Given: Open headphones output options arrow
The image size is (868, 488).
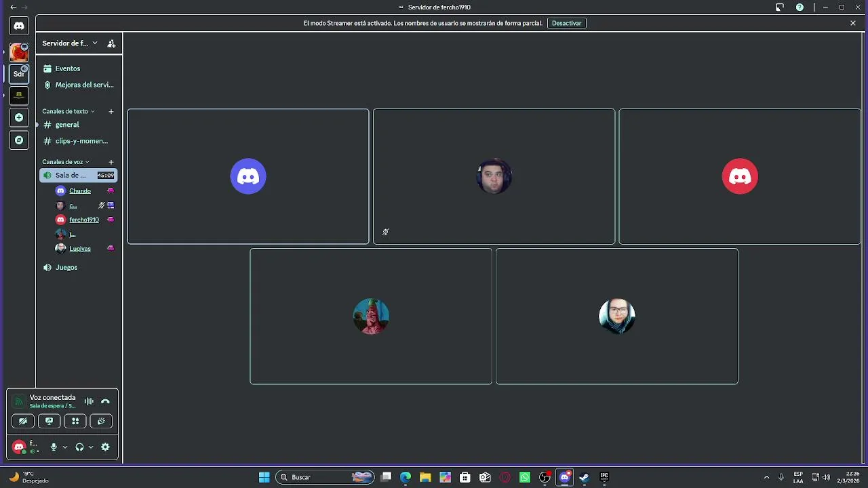Looking at the screenshot, I should click(x=91, y=447).
